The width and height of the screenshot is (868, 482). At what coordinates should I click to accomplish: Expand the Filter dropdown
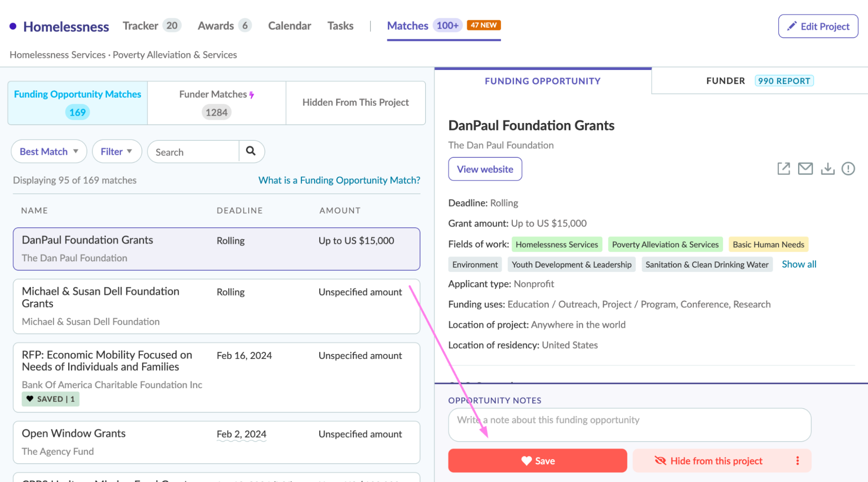[x=116, y=152]
